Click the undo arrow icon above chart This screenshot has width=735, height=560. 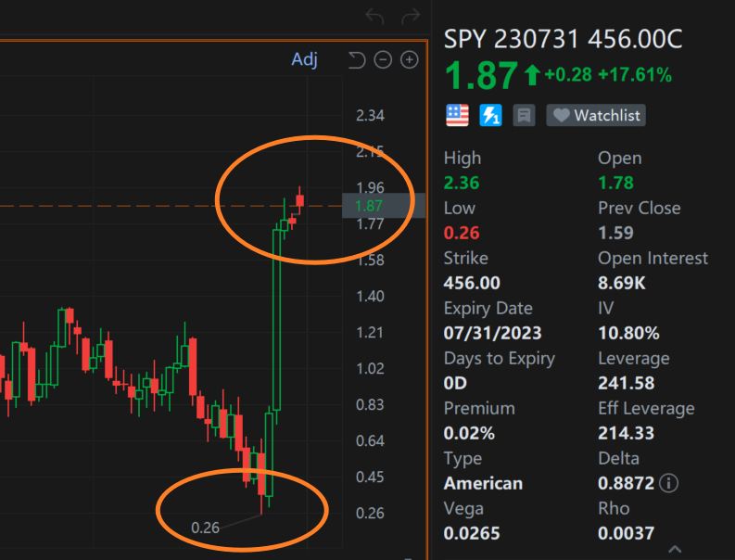pyautogui.click(x=374, y=17)
